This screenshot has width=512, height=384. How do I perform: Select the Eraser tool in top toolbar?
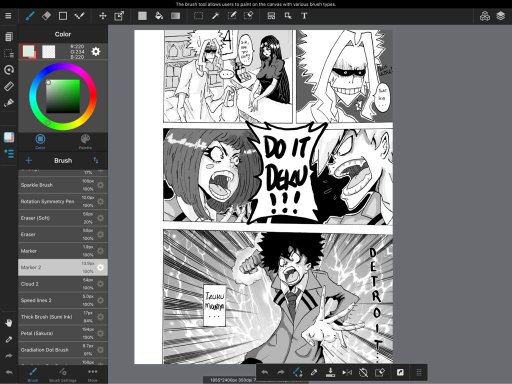point(46,16)
